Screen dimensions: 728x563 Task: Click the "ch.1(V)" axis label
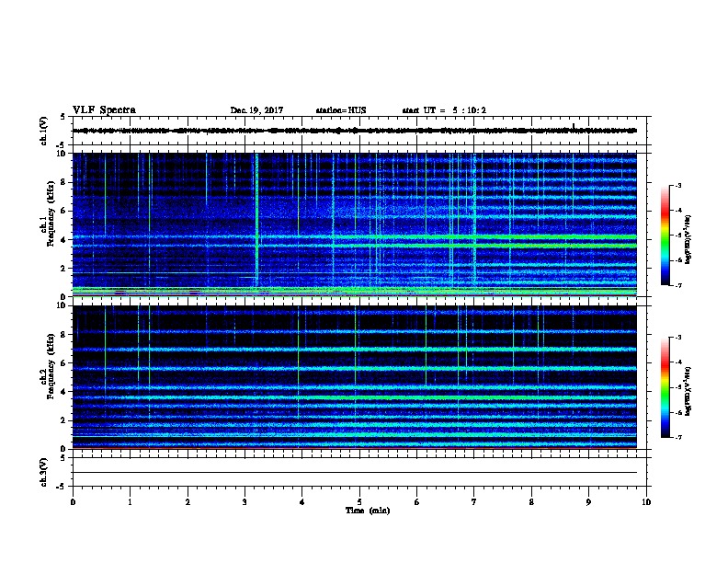44,131
